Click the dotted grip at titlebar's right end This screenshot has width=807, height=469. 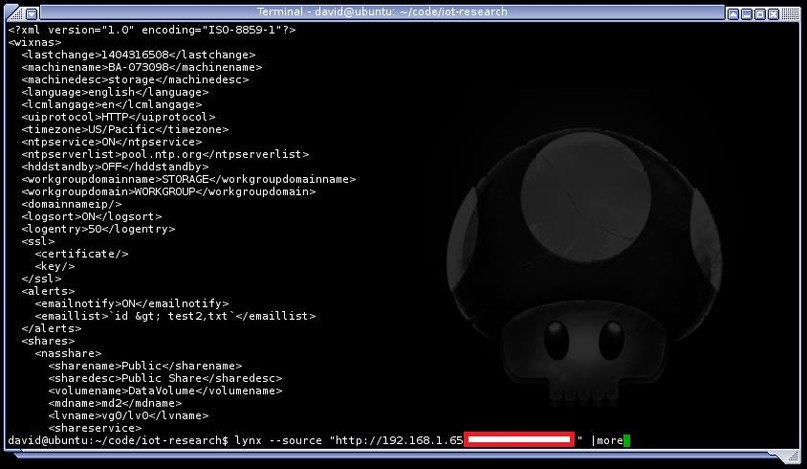pos(790,13)
